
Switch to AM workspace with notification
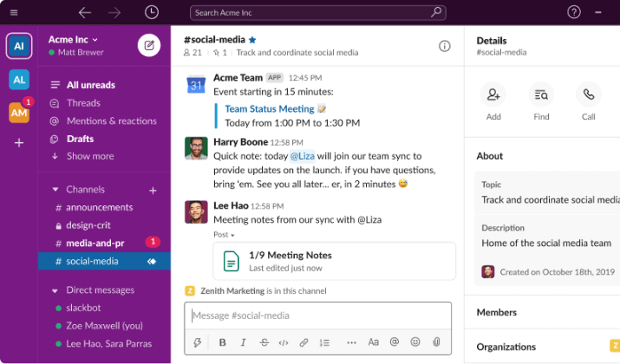click(x=19, y=113)
